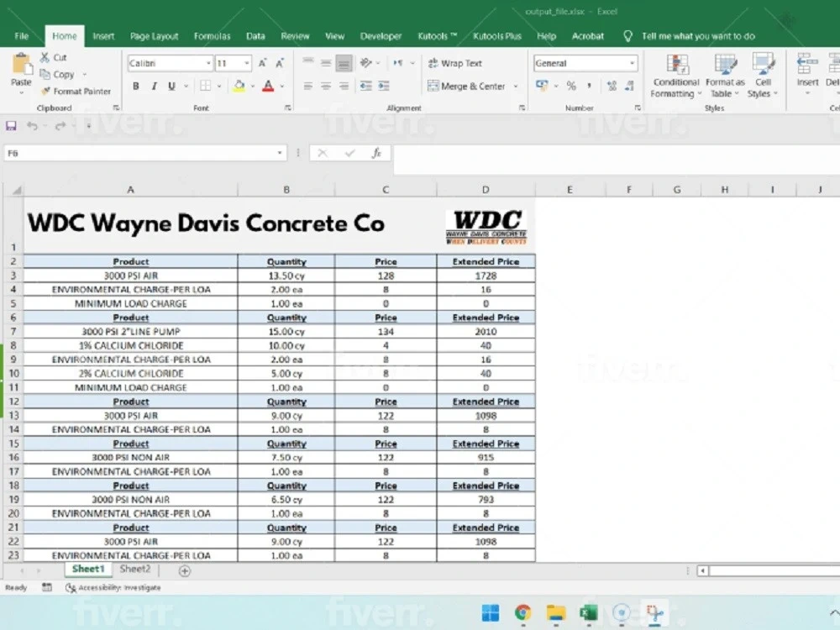The width and height of the screenshot is (840, 630).
Task: Click Excel icon on taskbar
Action: coord(588,612)
